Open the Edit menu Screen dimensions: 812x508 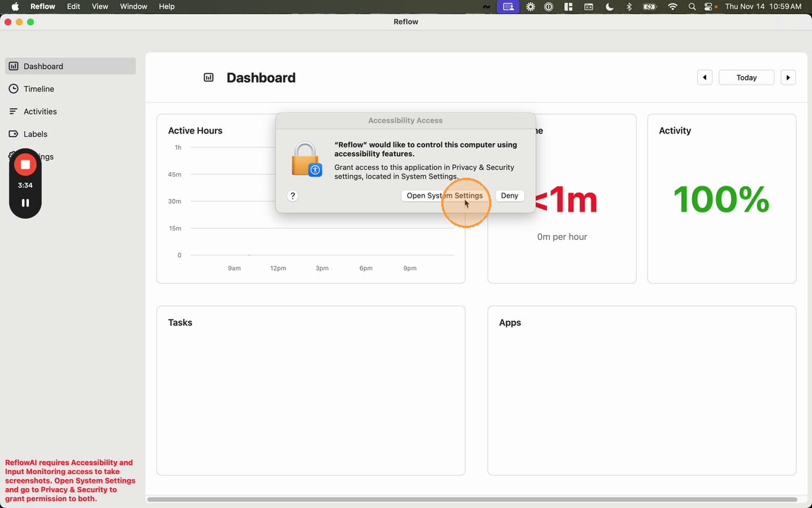click(73, 7)
